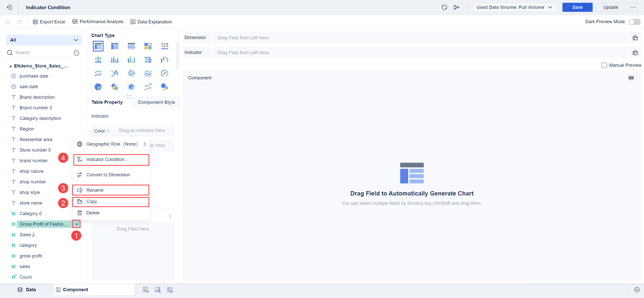Open the Used Data Volume dropdown

(514, 7)
